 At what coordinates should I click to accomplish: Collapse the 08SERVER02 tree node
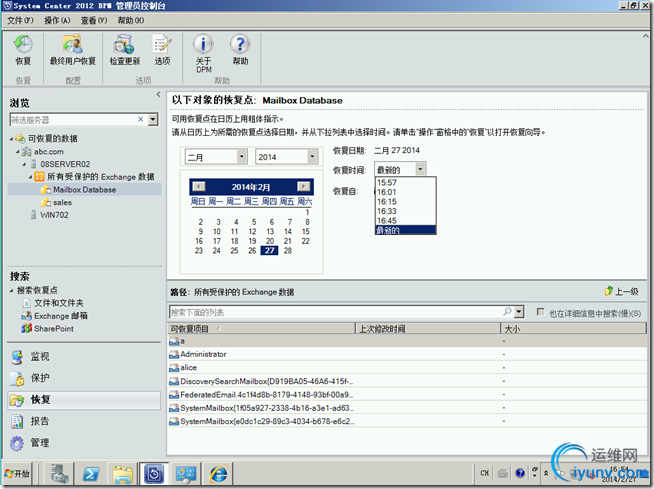click(x=24, y=164)
